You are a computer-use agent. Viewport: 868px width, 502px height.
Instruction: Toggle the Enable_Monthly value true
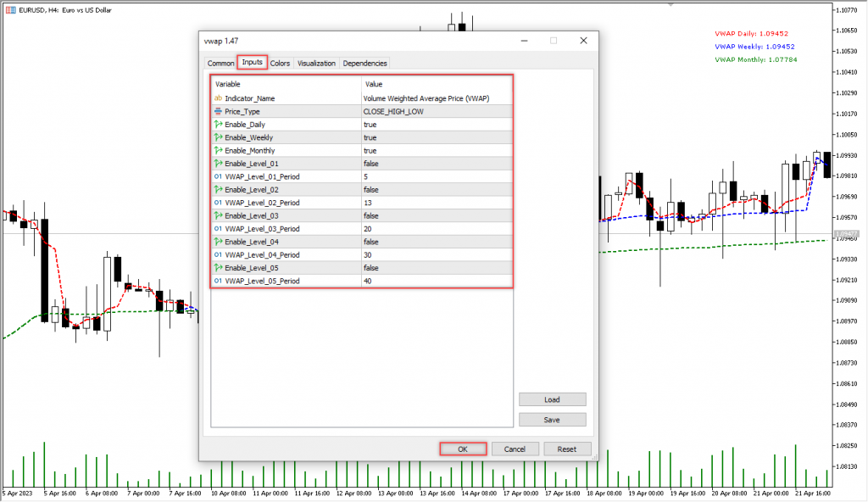point(370,150)
